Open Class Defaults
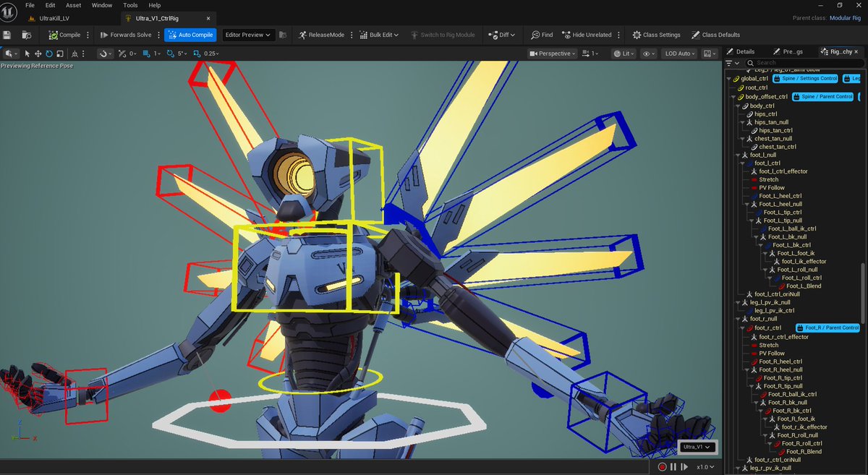 click(715, 35)
